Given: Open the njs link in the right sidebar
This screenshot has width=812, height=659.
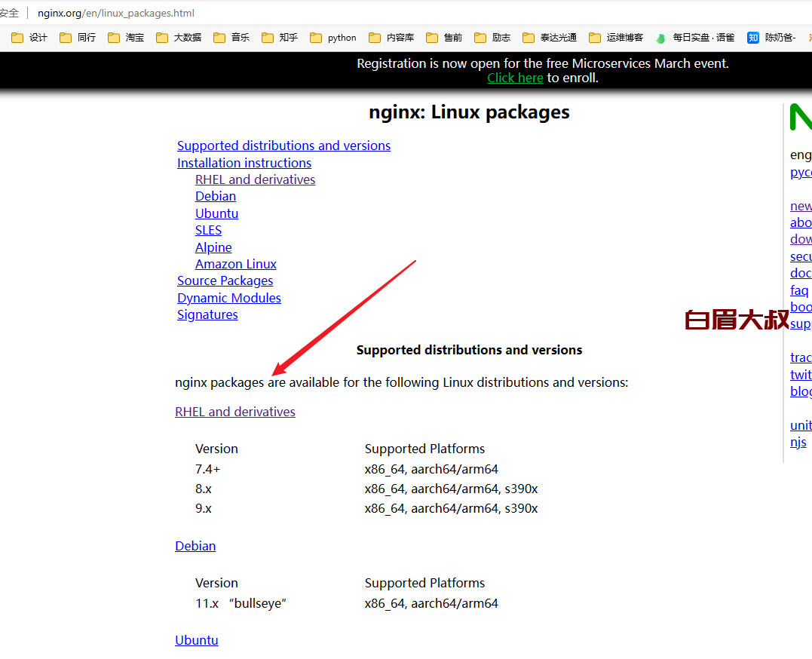Looking at the screenshot, I should click(798, 442).
